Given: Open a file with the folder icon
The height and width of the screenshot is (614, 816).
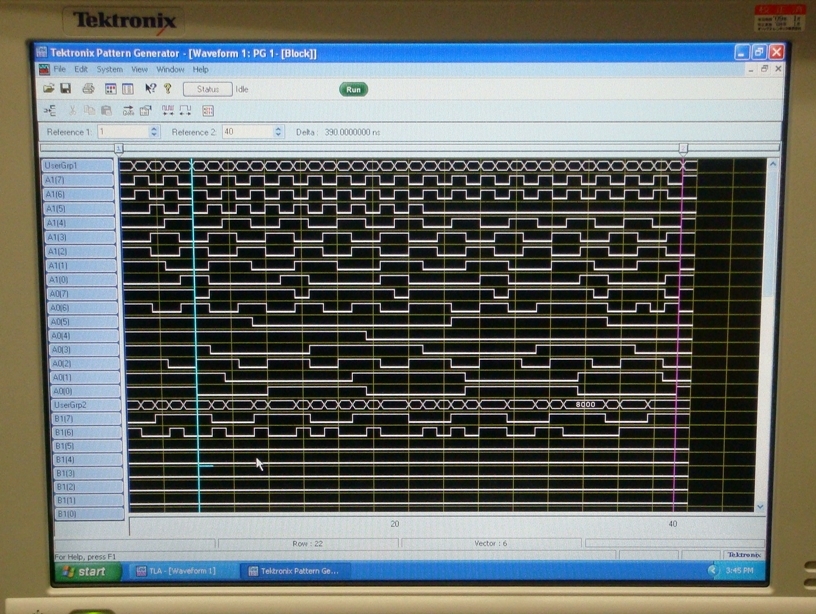Looking at the screenshot, I should [48, 88].
